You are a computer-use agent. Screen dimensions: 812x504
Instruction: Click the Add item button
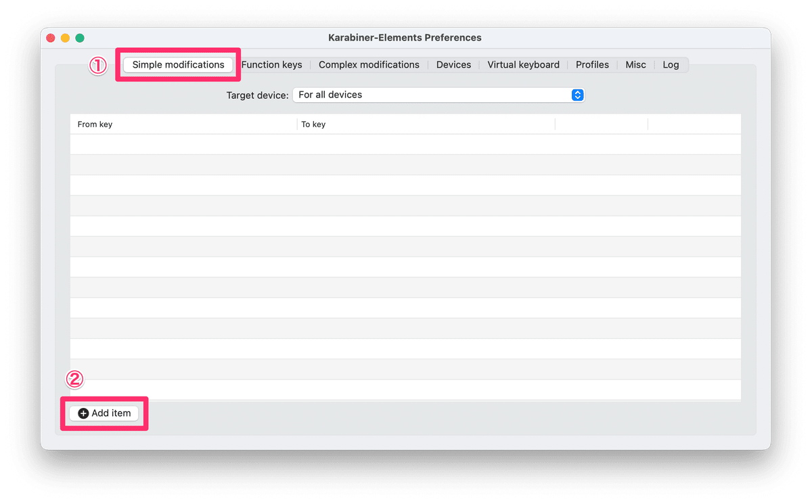click(104, 413)
